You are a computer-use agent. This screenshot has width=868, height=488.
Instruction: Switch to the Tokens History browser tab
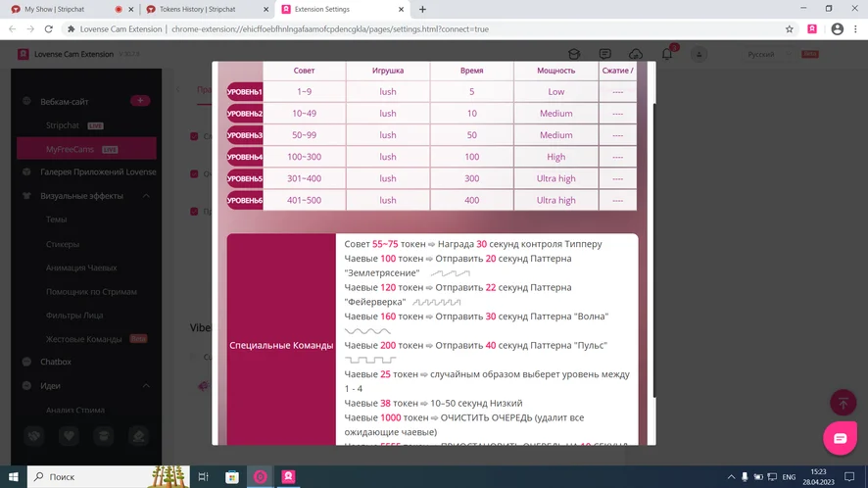point(200,9)
